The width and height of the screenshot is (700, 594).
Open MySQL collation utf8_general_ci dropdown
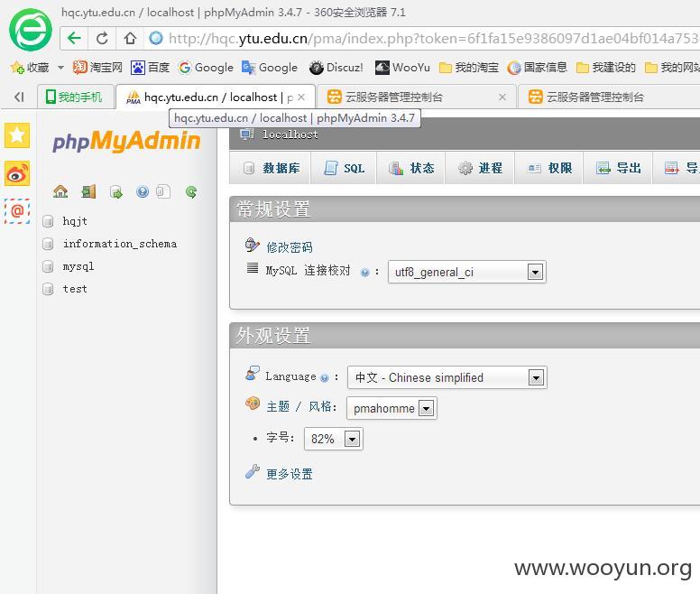[467, 272]
